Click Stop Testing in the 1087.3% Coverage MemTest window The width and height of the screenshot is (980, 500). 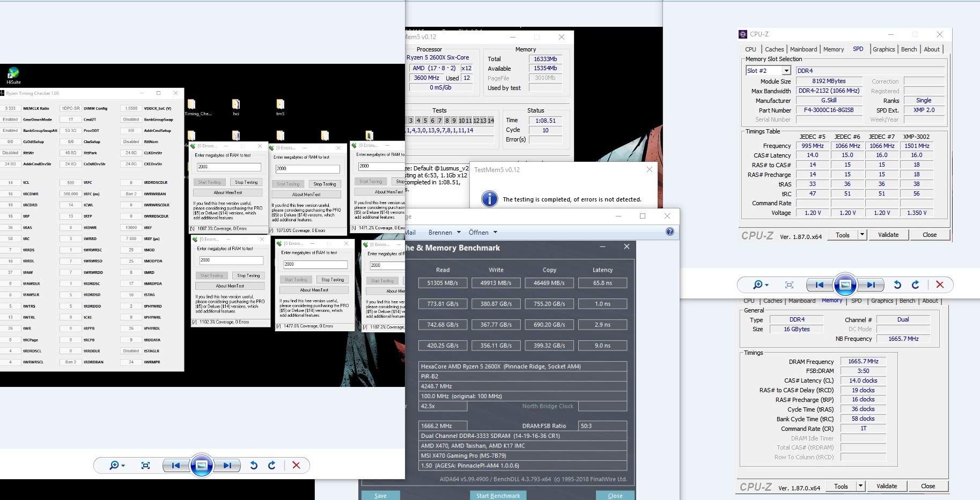pos(246,182)
